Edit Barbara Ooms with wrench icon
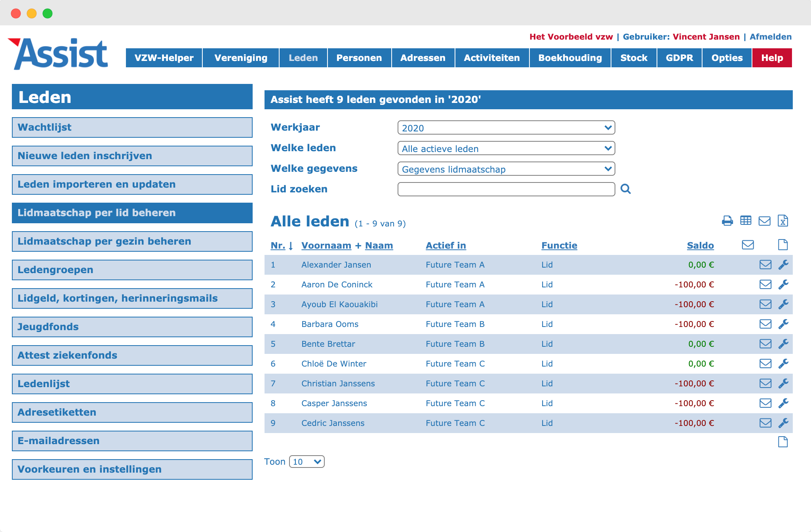811x532 pixels. [783, 324]
